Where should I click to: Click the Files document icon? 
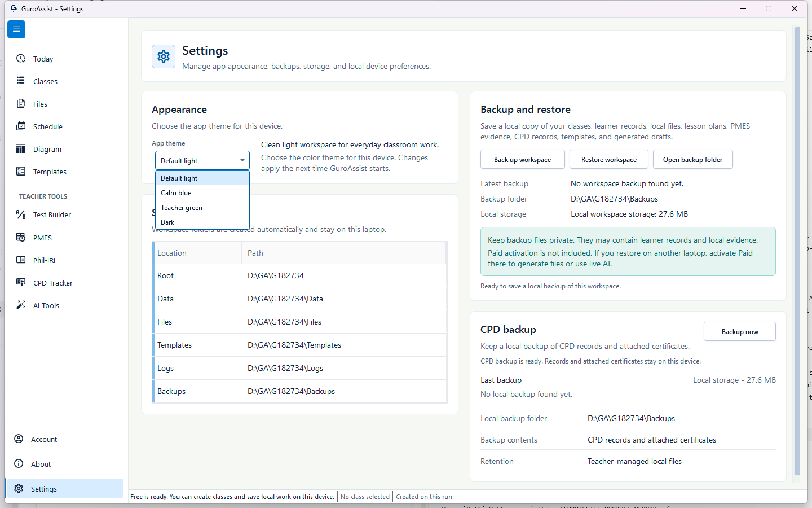coord(21,103)
